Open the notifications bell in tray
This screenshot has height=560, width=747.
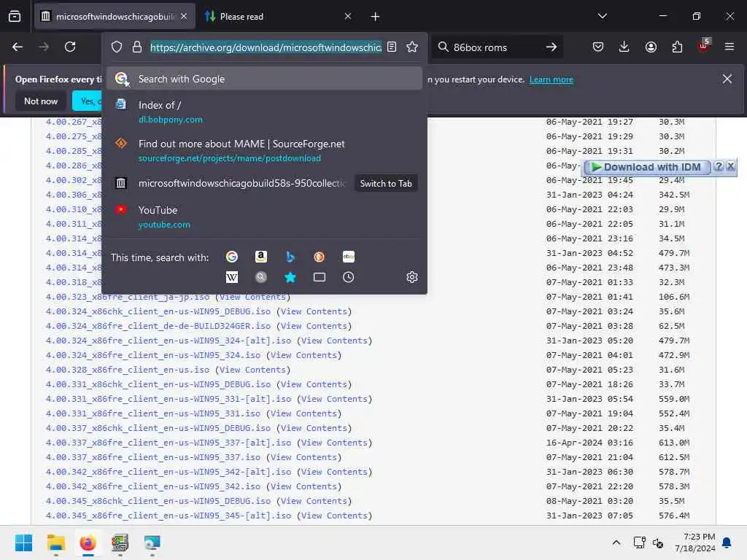coord(727,542)
